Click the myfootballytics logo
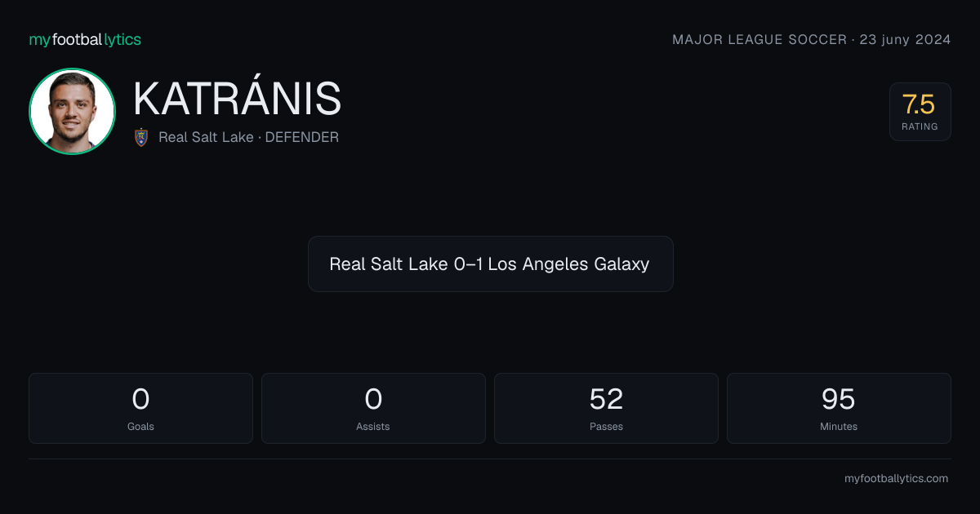Image resolution: width=980 pixels, height=514 pixels. tap(85, 39)
